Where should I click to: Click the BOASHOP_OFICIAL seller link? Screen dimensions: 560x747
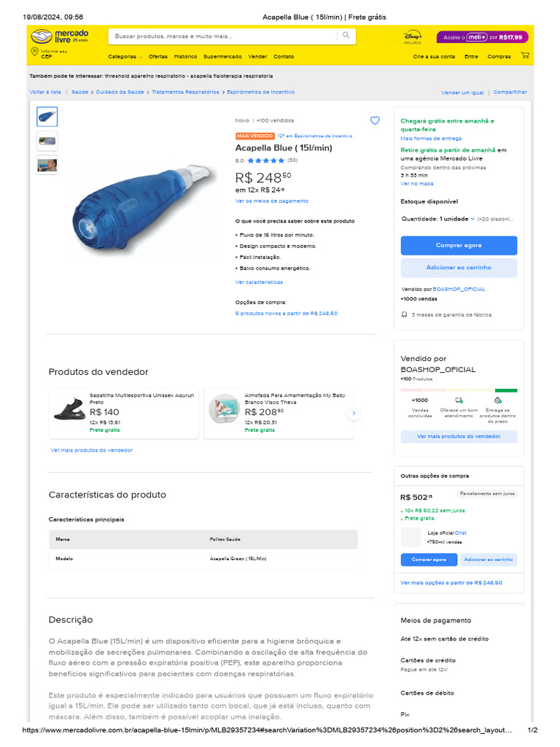(x=459, y=290)
